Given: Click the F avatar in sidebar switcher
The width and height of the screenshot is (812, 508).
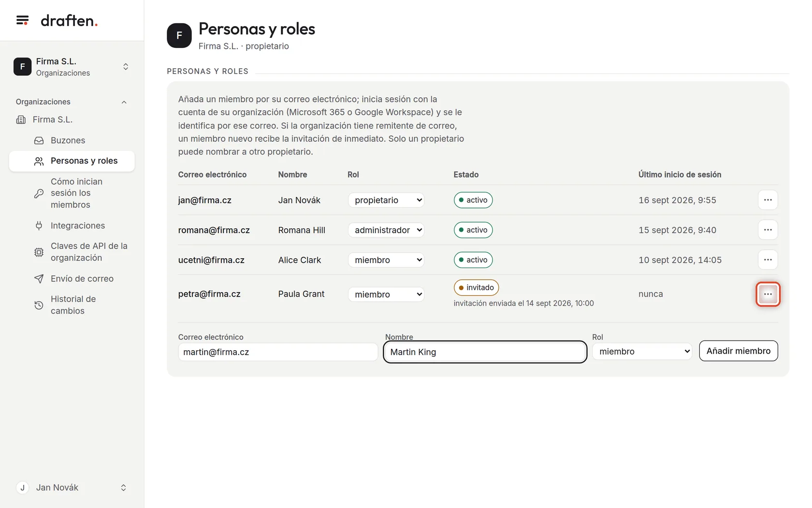Looking at the screenshot, I should click(22, 67).
